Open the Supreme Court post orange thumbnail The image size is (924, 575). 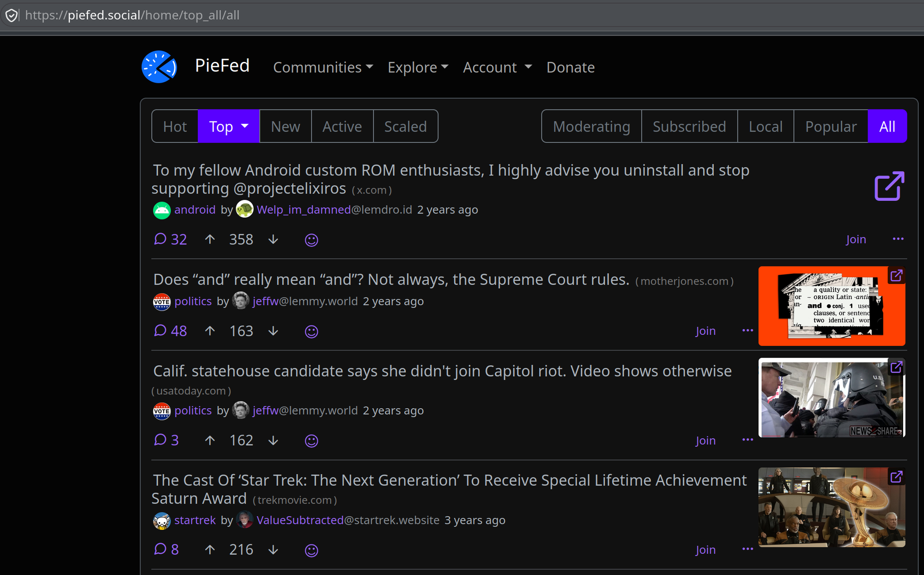click(x=832, y=306)
